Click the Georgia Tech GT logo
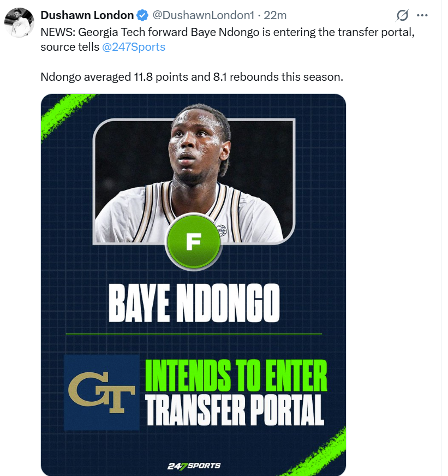 (101, 392)
